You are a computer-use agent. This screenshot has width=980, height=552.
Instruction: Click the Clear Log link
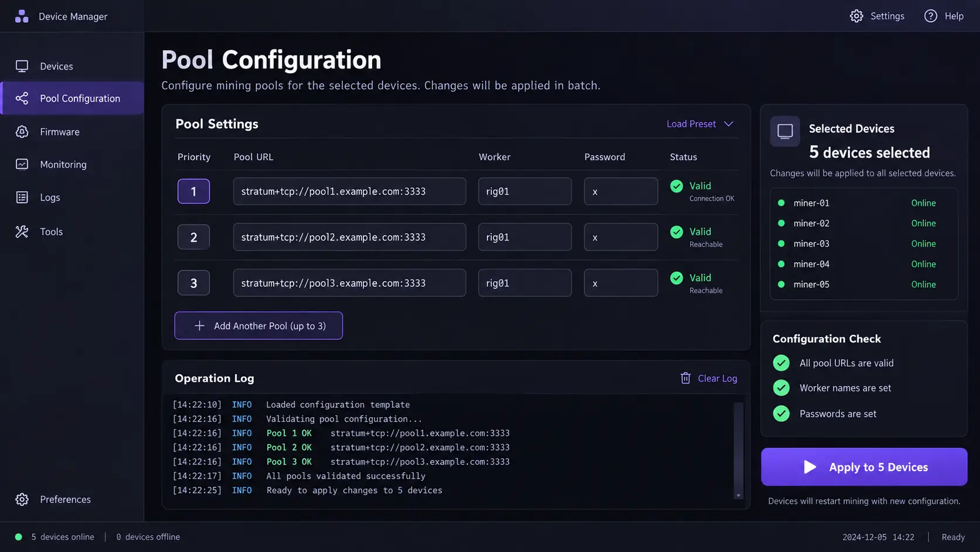point(717,378)
